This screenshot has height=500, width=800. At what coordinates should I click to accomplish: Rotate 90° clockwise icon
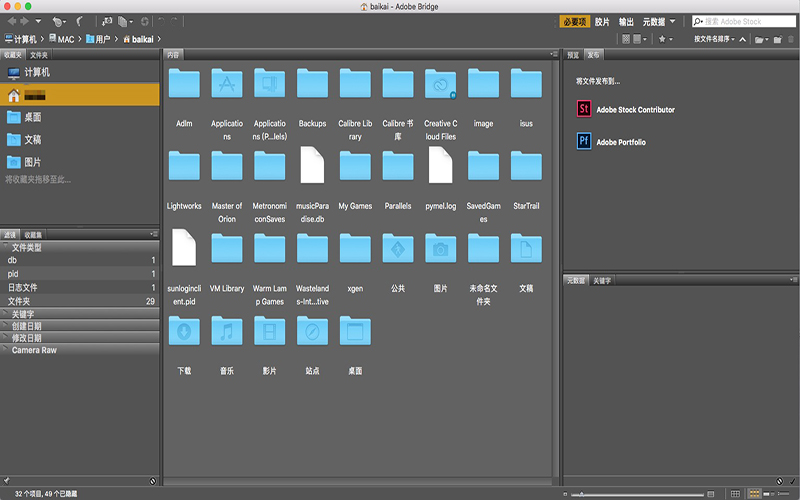point(174,21)
